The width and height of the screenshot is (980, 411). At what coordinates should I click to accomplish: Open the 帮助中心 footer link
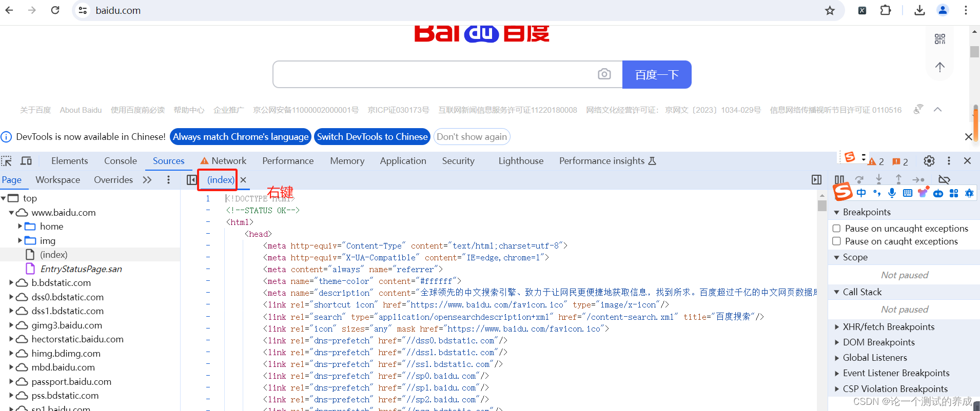189,110
